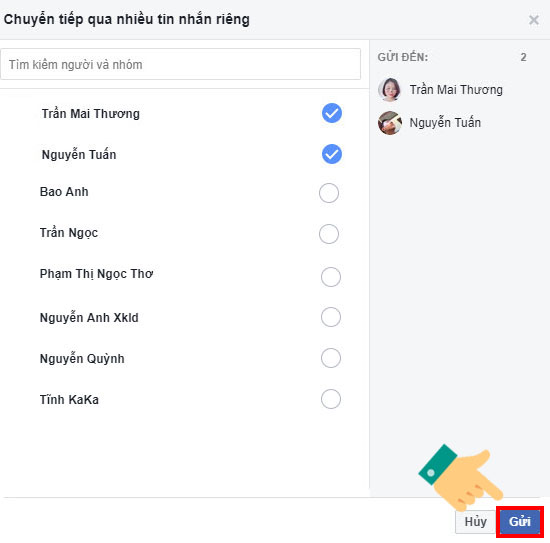Open Trần Mai Thương's avatar in recipients
This screenshot has height=543, width=550.
point(389,89)
